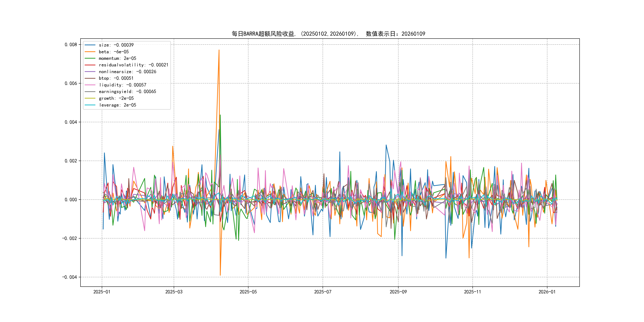Click the 2025-03 x-axis tick label
Viewport: 644px width, 322px height.
point(174,292)
